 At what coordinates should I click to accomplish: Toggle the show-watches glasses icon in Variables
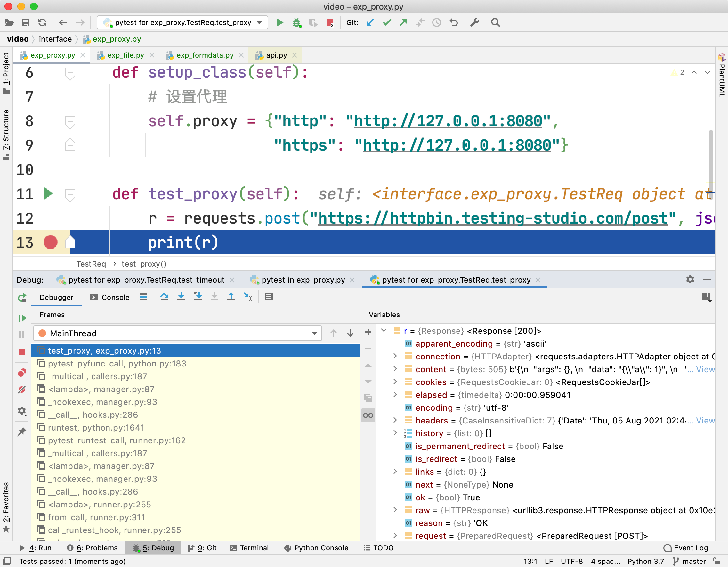click(368, 415)
